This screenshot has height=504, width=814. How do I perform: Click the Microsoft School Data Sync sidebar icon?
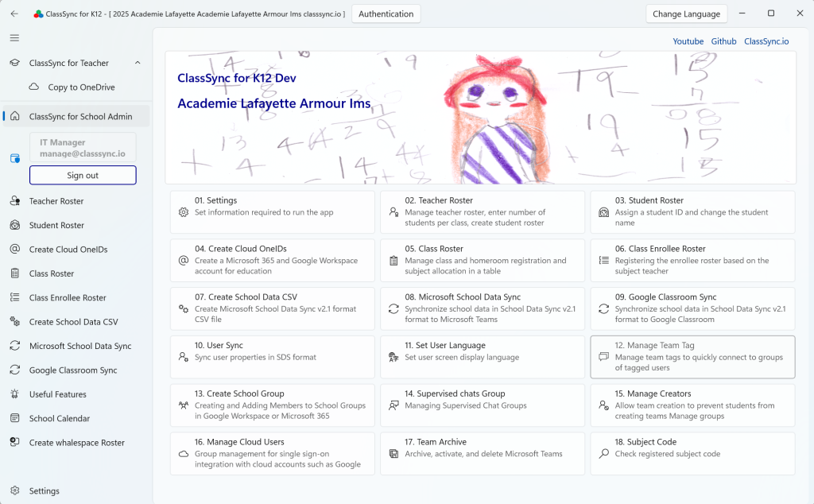click(x=15, y=346)
